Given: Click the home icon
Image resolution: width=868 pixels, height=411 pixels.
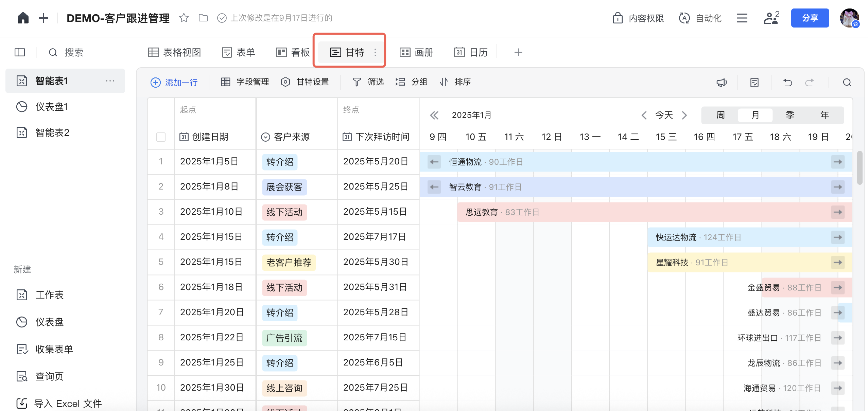Looking at the screenshot, I should coord(23,18).
